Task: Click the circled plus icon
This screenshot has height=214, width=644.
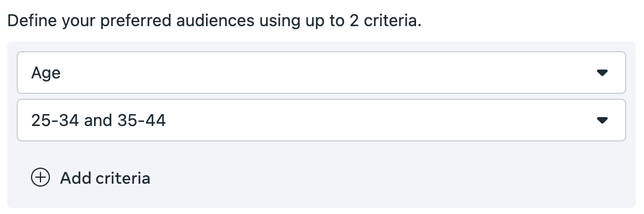Action: 40,177
